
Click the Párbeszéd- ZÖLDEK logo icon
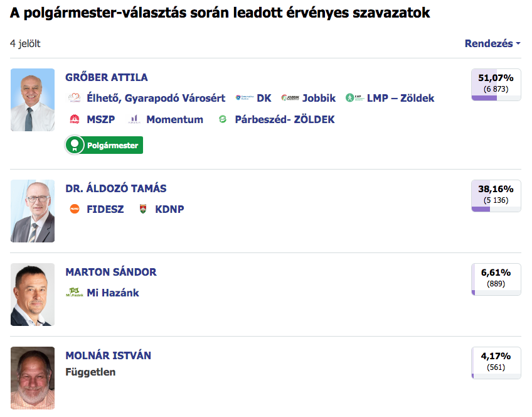pyautogui.click(x=222, y=119)
